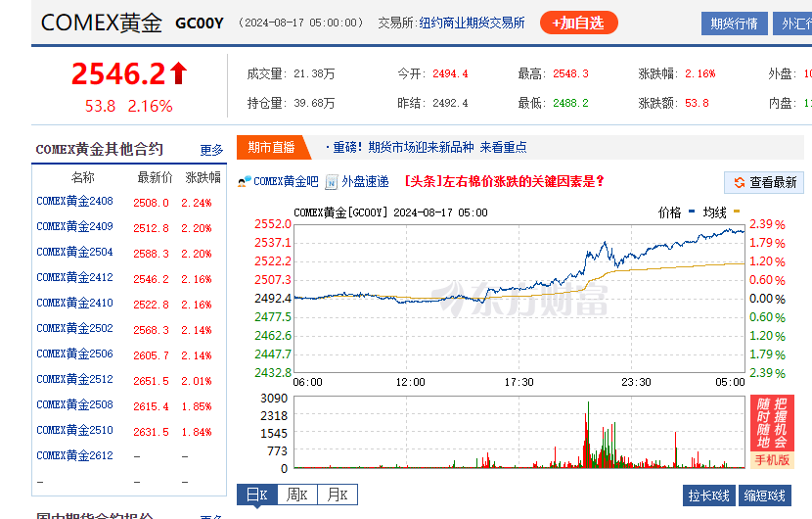Click the 今开 value 2494.4
Screen dimensions: 812x519
coord(450,73)
